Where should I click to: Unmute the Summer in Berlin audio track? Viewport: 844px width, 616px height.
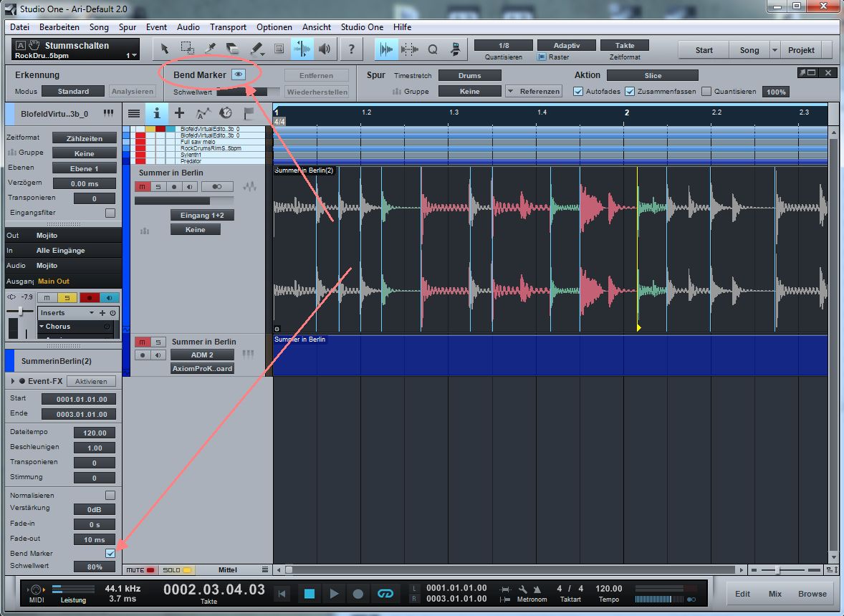142,187
